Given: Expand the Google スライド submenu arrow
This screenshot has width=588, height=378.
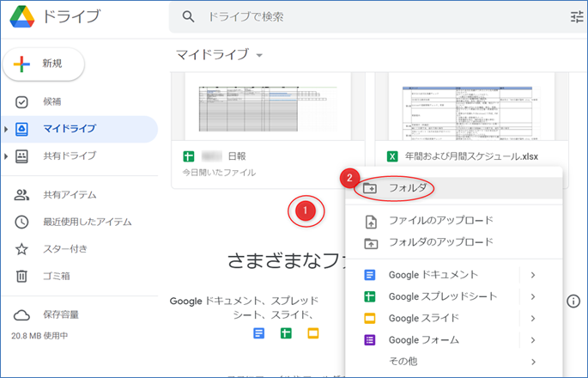Looking at the screenshot, I should [x=533, y=319].
